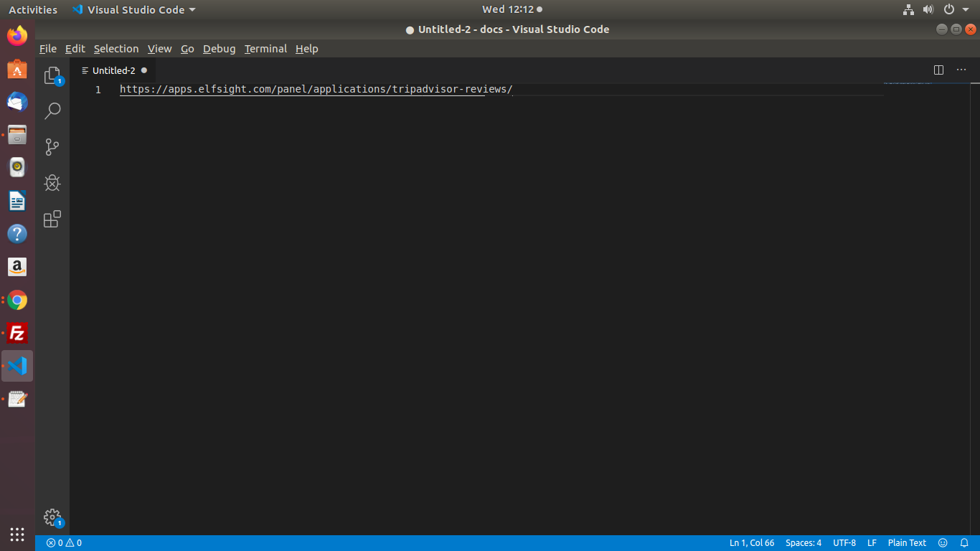The image size is (980, 551).
Task: Expand the Visual Studio Code app menu
Action: [x=134, y=10]
